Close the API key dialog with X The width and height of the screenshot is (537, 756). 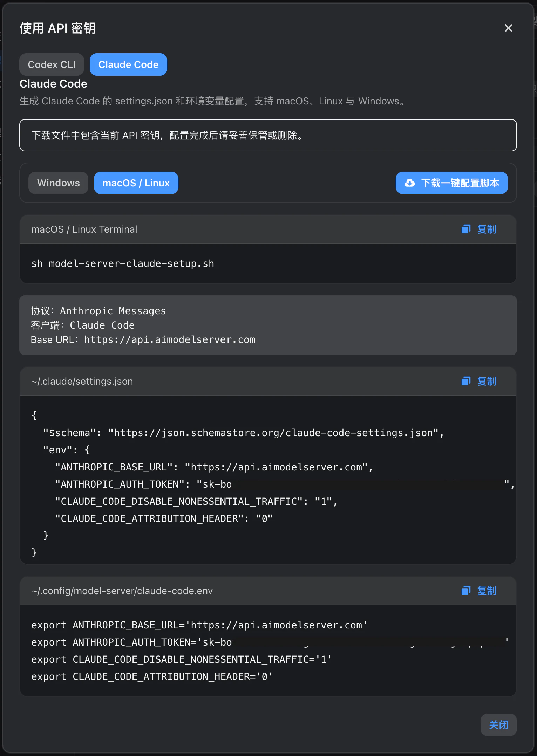pos(508,28)
